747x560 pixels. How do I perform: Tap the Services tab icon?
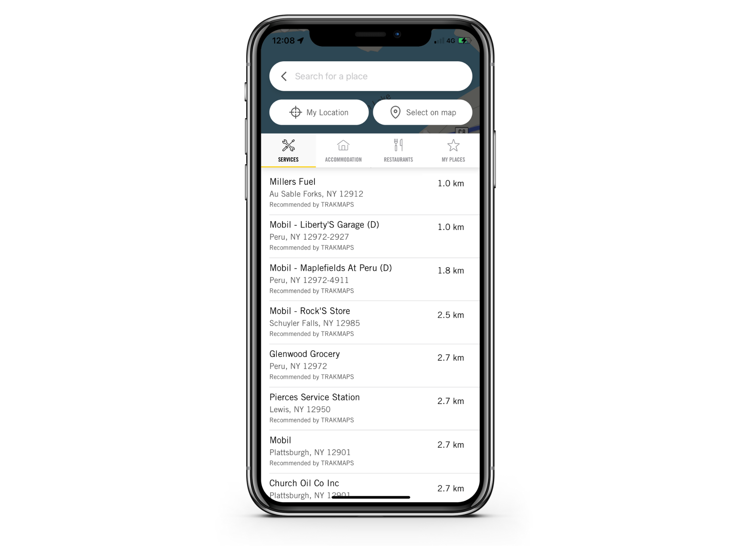(x=288, y=148)
